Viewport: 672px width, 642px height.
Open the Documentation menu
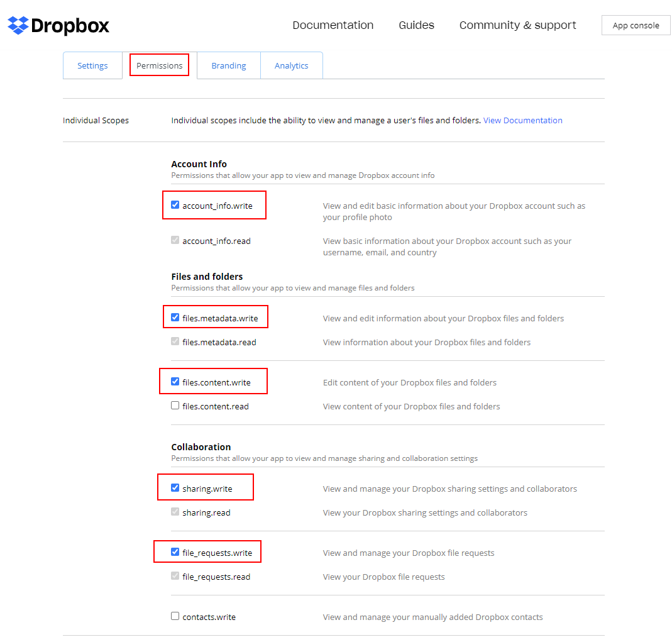click(x=333, y=25)
